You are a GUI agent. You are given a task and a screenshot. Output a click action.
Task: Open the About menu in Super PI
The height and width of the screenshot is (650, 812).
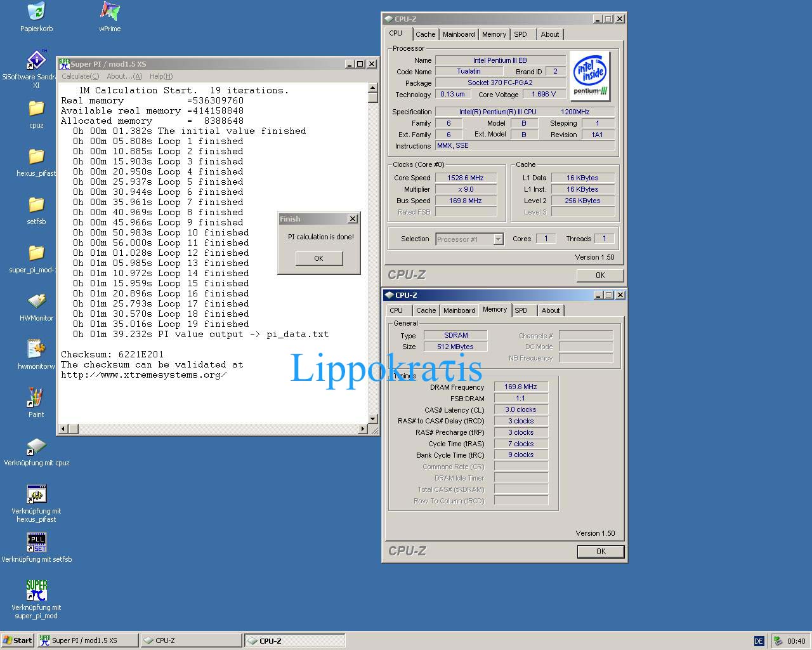124,76
